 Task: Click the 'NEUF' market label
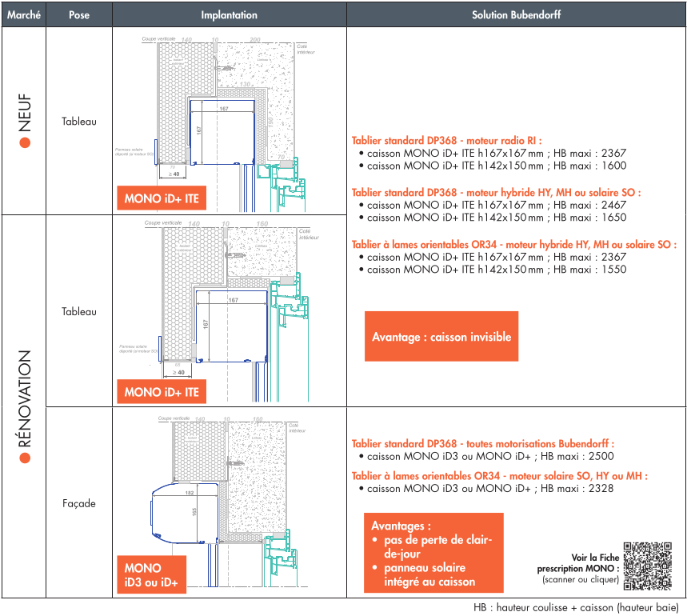[x=25, y=113]
